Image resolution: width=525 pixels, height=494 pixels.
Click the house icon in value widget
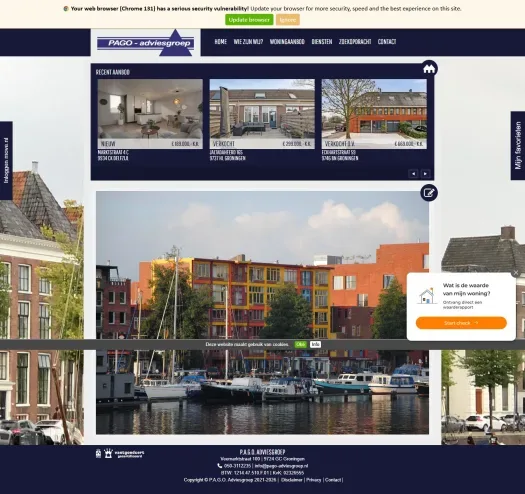[x=427, y=296]
